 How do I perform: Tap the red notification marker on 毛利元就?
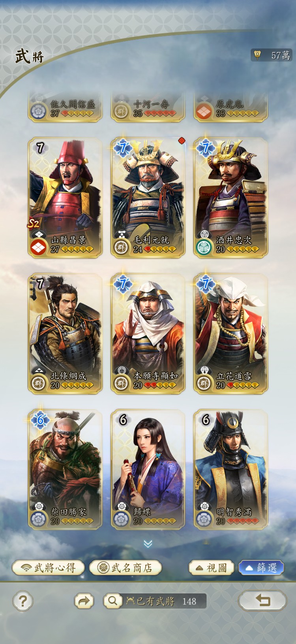click(182, 141)
